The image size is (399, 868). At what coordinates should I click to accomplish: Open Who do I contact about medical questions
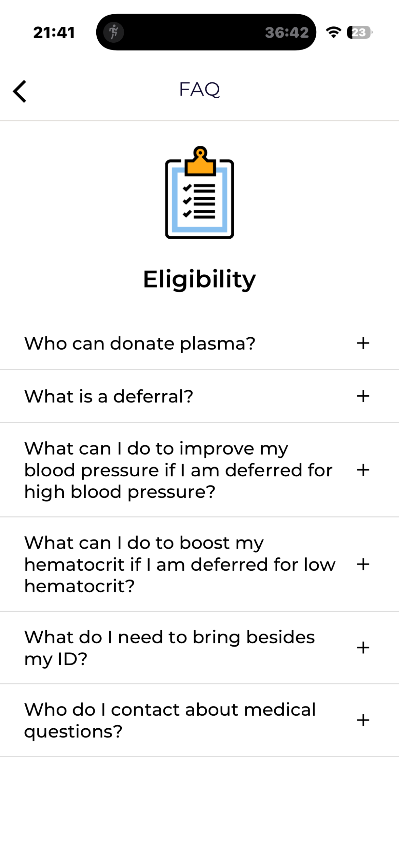tap(199, 720)
